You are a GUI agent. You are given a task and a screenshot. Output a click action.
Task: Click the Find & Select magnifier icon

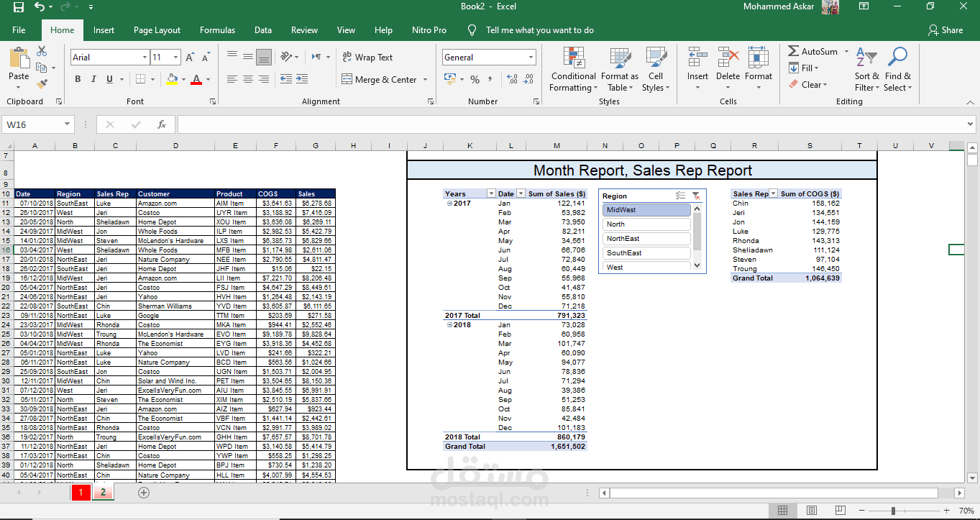coord(897,58)
